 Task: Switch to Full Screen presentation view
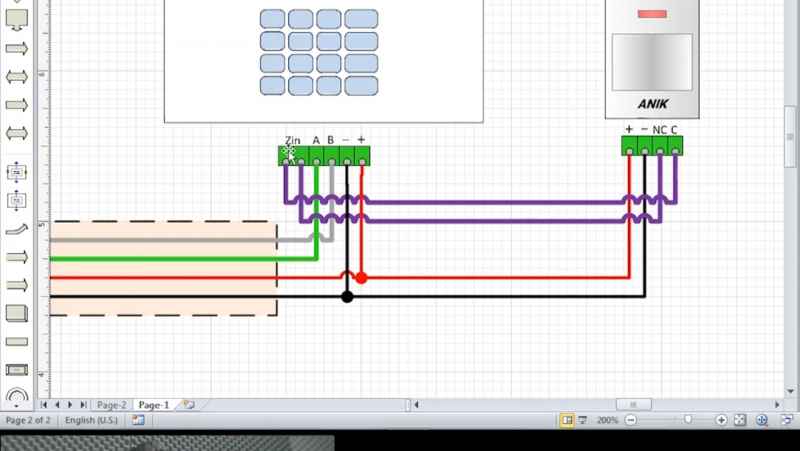[583, 421]
